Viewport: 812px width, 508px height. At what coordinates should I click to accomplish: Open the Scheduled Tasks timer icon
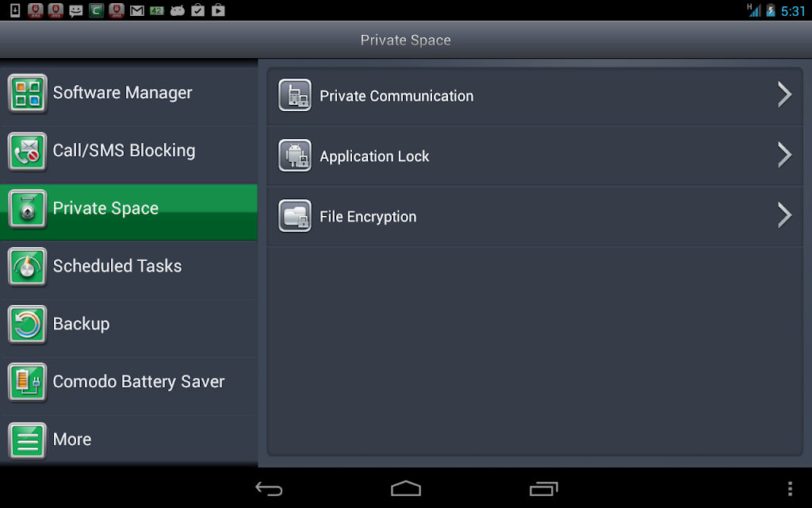tap(28, 267)
